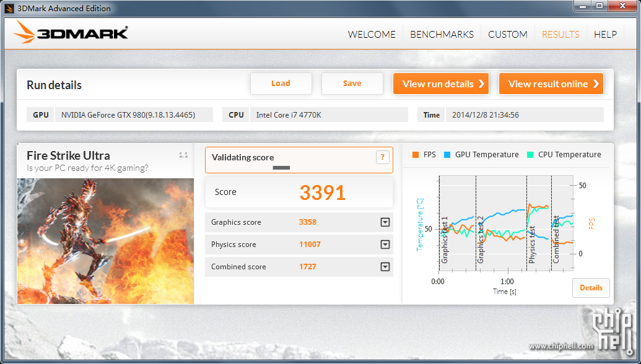The image size is (641, 364).
Task: Click the Graphics score value 3358
Action: click(x=307, y=222)
